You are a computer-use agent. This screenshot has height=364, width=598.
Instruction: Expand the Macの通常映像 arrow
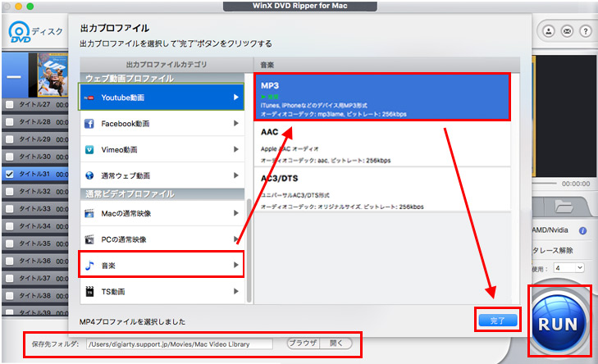pos(236,212)
